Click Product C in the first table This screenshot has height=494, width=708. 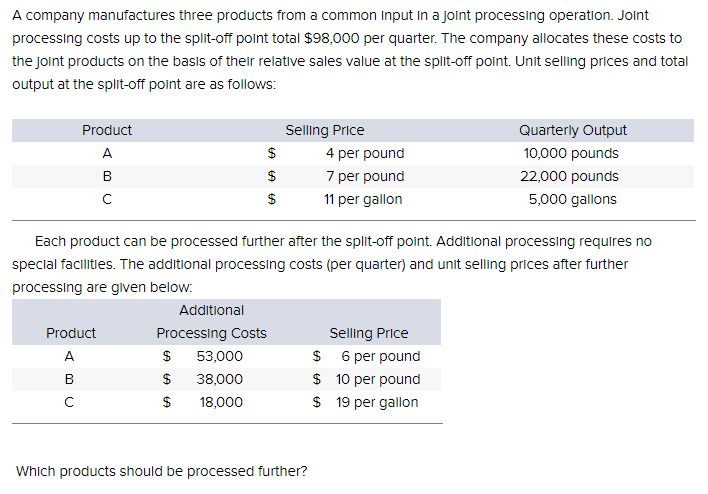[107, 199]
